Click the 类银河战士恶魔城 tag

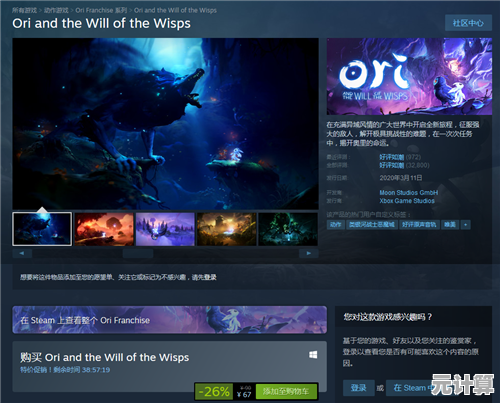(x=372, y=225)
